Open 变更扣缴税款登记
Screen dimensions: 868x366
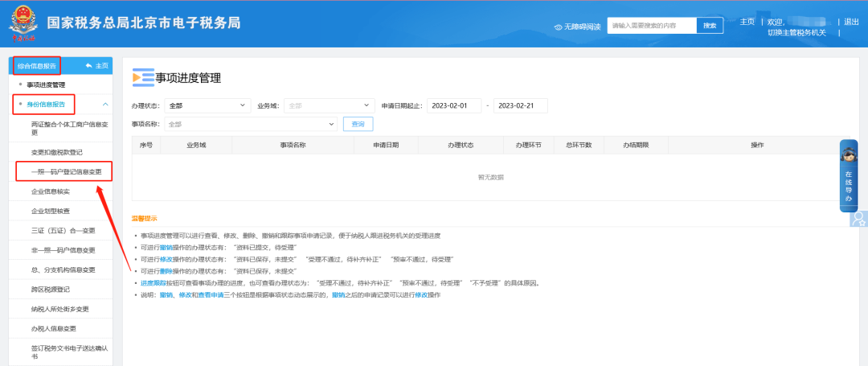tap(57, 152)
